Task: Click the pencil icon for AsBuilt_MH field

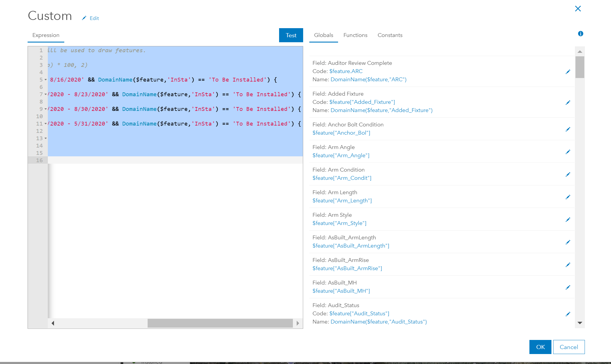Action: pos(568,287)
